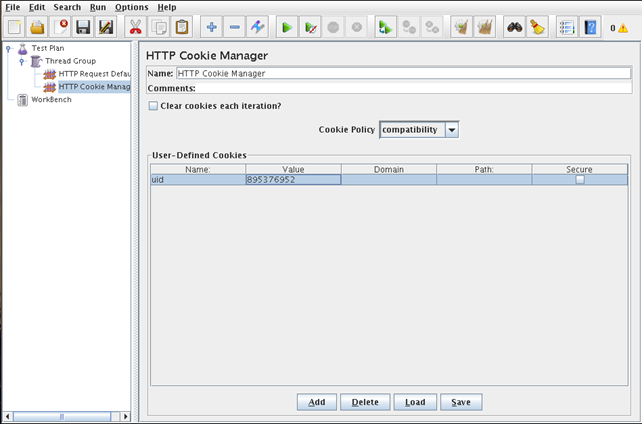Click the Paste clipboard icon
This screenshot has height=424, width=642.
click(181, 28)
